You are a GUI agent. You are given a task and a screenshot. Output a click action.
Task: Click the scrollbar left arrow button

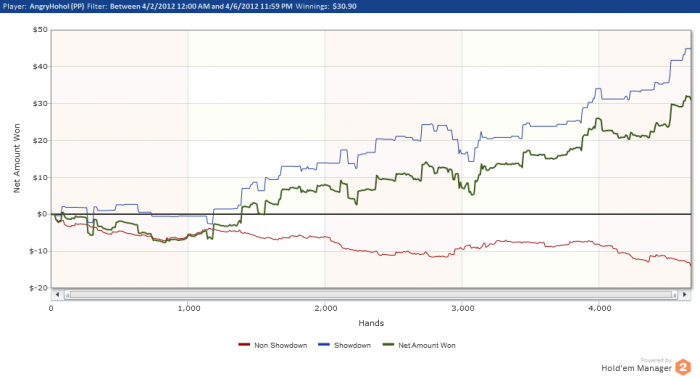57,295
